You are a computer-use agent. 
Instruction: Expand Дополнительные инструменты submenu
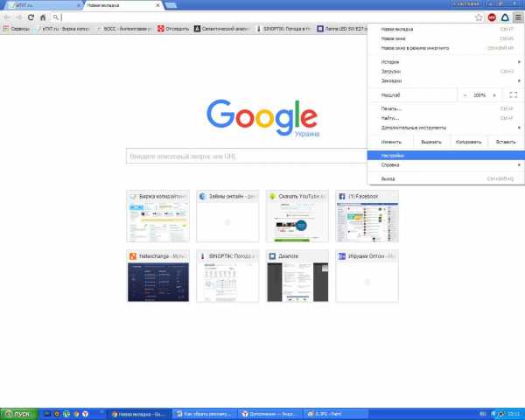pyautogui.click(x=445, y=128)
